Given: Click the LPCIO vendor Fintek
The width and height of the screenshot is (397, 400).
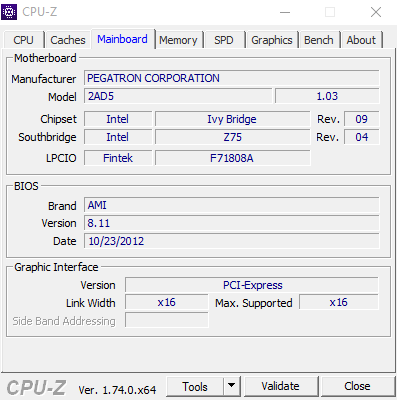Looking at the screenshot, I should (x=118, y=158).
